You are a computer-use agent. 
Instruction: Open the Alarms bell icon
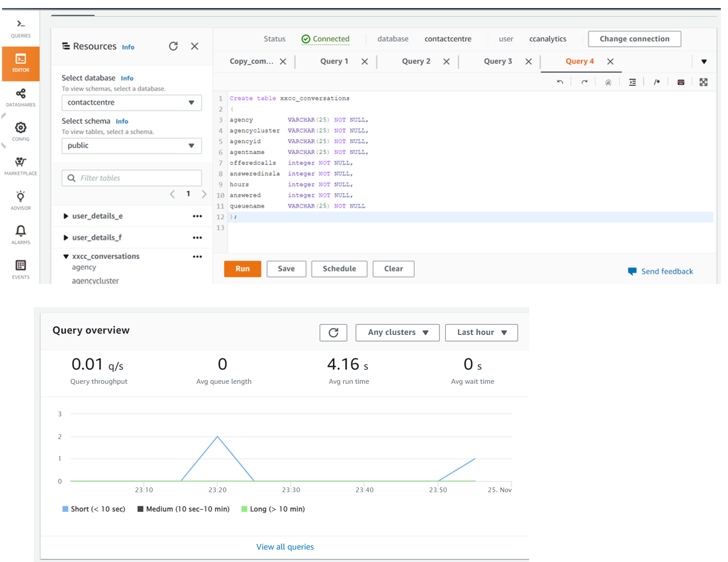(x=21, y=235)
